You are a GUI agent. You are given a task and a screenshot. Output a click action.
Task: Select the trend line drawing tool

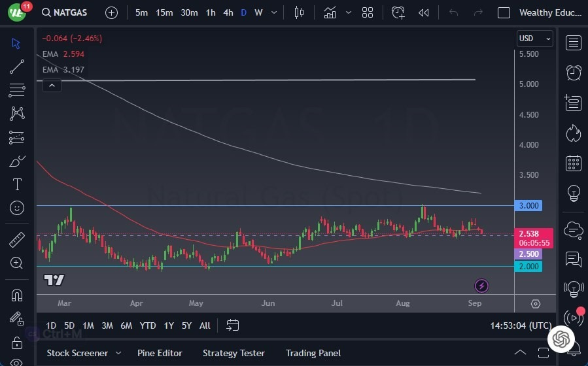[x=17, y=67]
